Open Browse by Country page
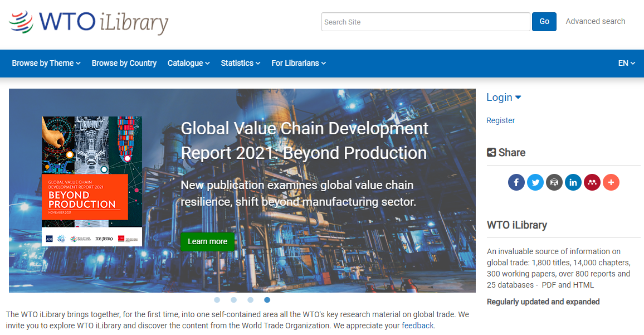The height and width of the screenshot is (335, 644). (x=124, y=64)
